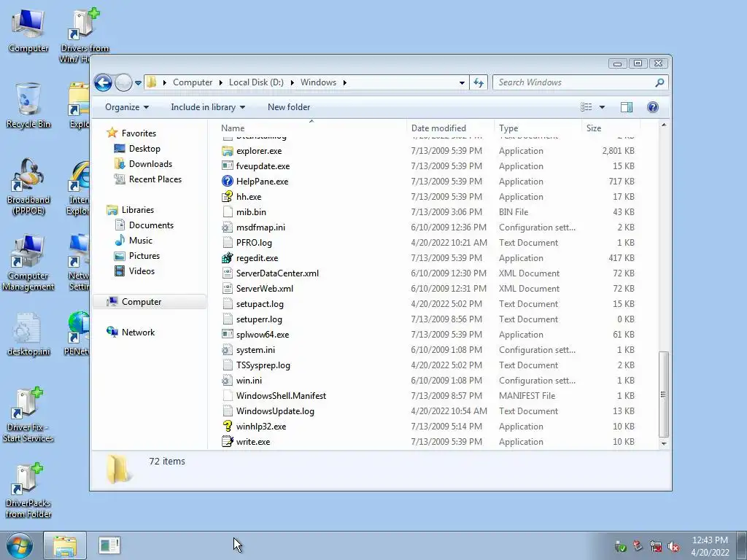
Task: Click the Windows Start orb
Action: [19, 545]
